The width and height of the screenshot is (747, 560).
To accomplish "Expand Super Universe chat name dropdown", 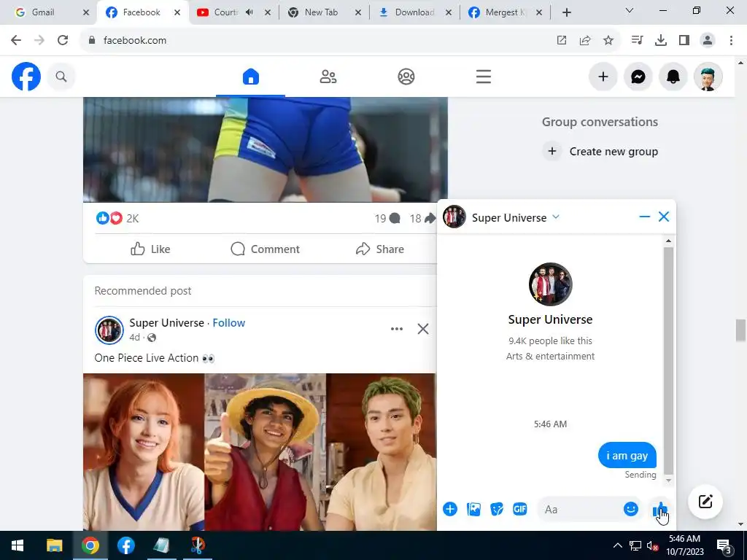I will click(555, 217).
